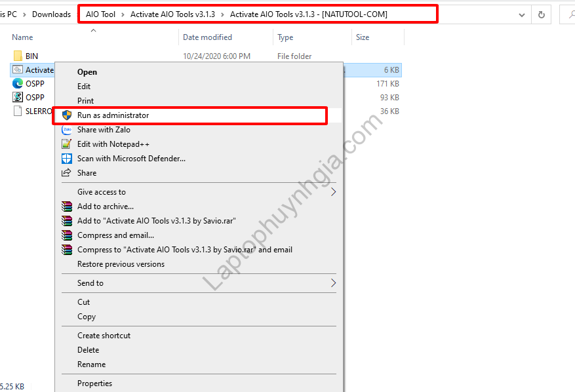Choose the Share menu entry
575x392 pixels.
click(87, 172)
